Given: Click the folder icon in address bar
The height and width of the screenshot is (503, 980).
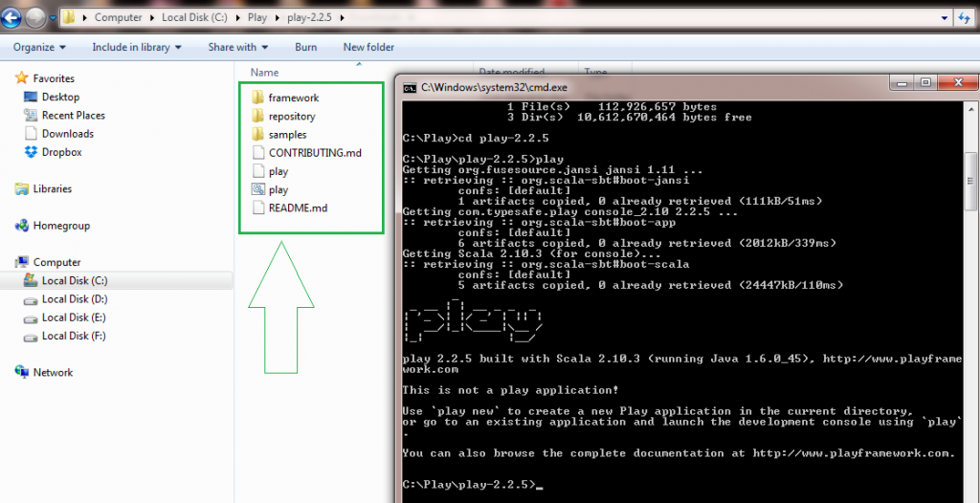Looking at the screenshot, I should tap(69, 17).
